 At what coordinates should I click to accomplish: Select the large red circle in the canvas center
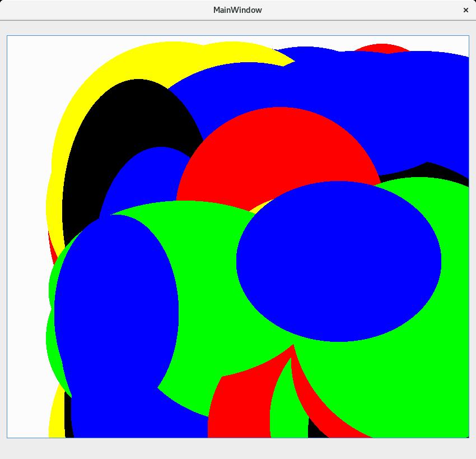click(279, 158)
